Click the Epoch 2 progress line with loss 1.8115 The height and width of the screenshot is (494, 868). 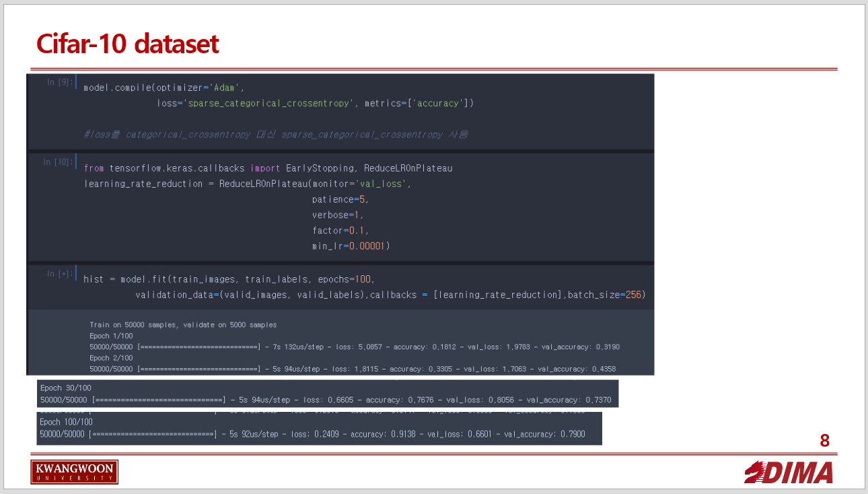pos(353,369)
